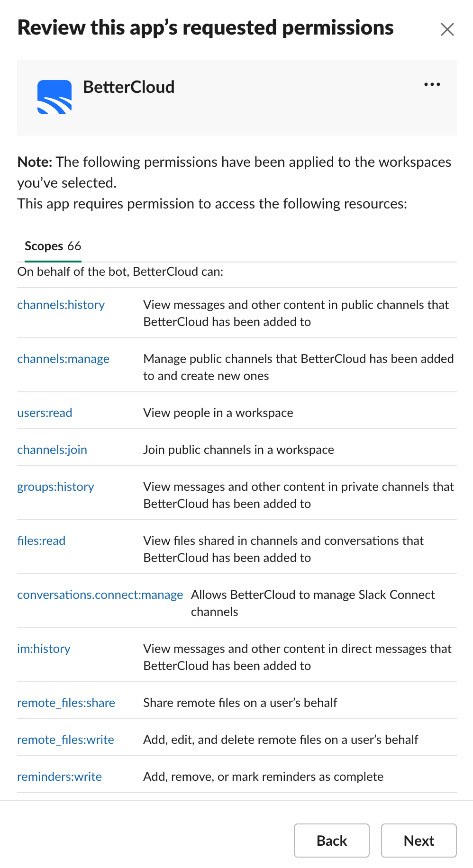Open the channels:manage scope link

[x=64, y=359]
